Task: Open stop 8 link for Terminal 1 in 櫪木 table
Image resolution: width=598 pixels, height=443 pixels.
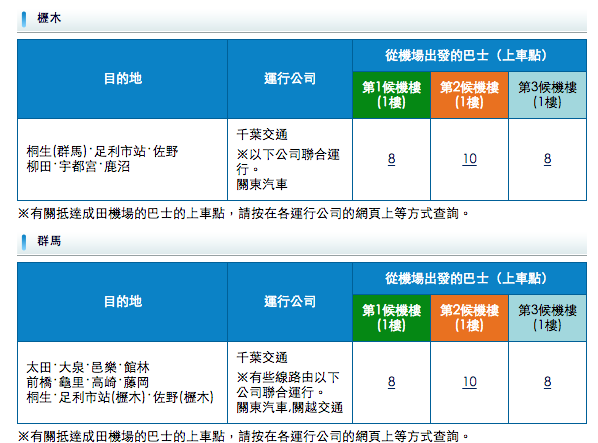Action: (391, 159)
